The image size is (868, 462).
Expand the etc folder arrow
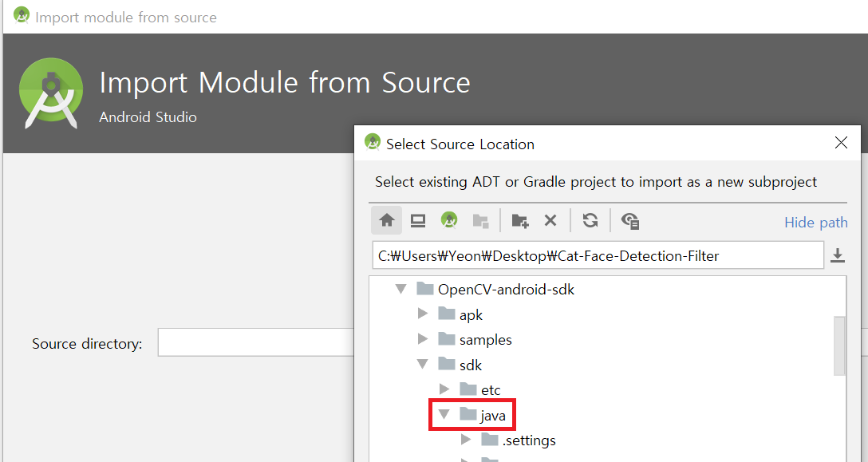tap(444, 389)
